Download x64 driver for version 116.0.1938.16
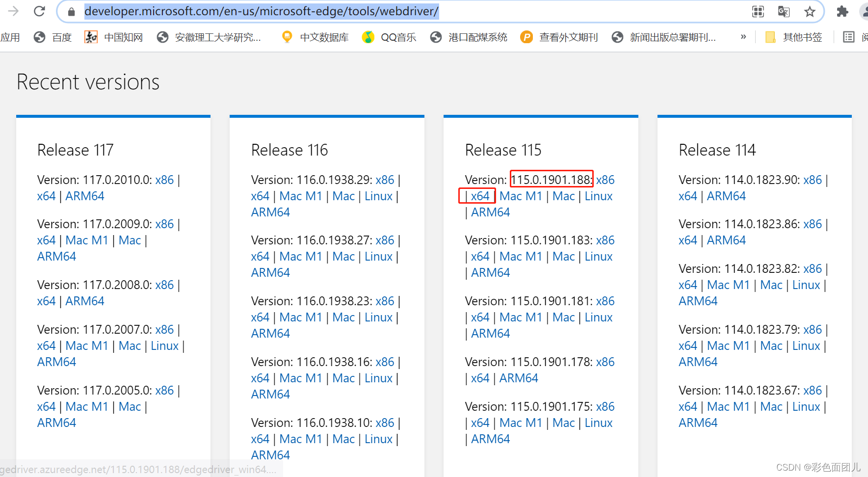 point(260,378)
